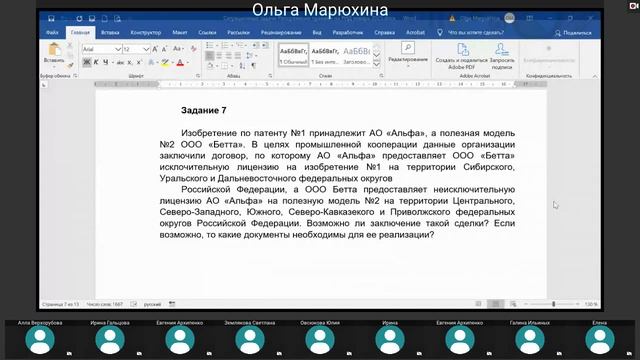Click the red font color button
Viewport: 640px width, 360px height.
pyautogui.click(x=180, y=63)
